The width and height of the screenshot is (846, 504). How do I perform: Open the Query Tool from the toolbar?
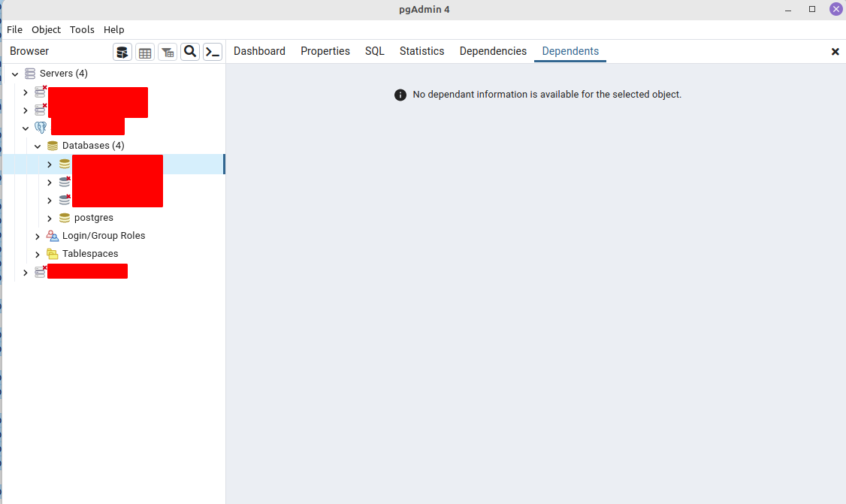122,52
